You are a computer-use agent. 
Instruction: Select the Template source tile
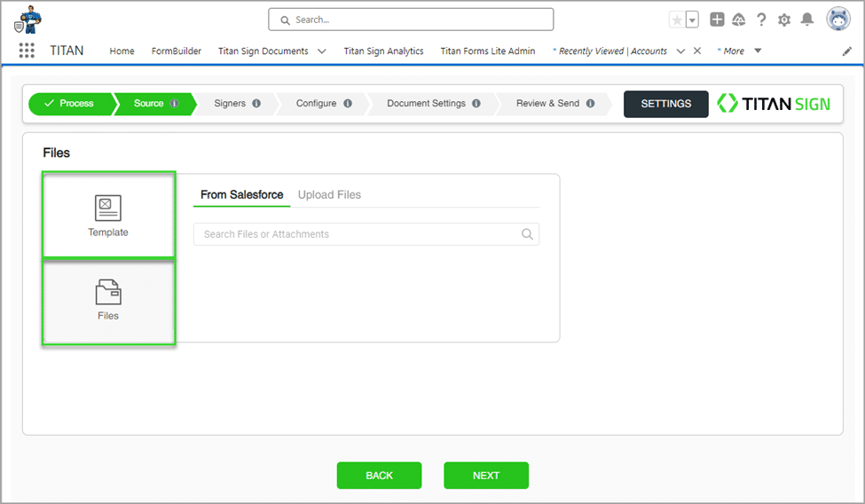(108, 216)
